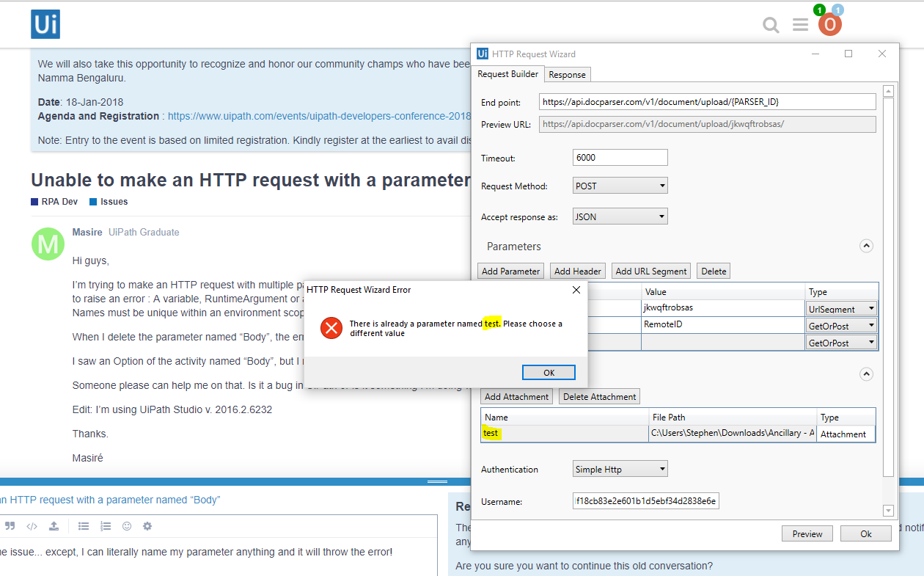
Task: Open the editor options gear
Action: 147,526
